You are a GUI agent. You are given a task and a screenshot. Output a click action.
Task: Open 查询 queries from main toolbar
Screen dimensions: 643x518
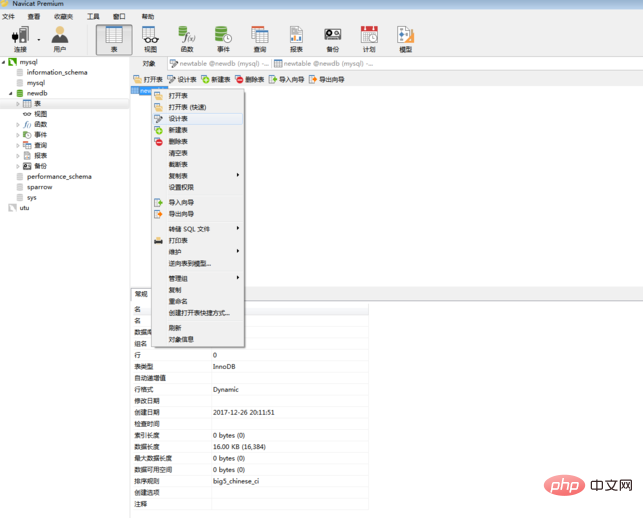[x=260, y=39]
